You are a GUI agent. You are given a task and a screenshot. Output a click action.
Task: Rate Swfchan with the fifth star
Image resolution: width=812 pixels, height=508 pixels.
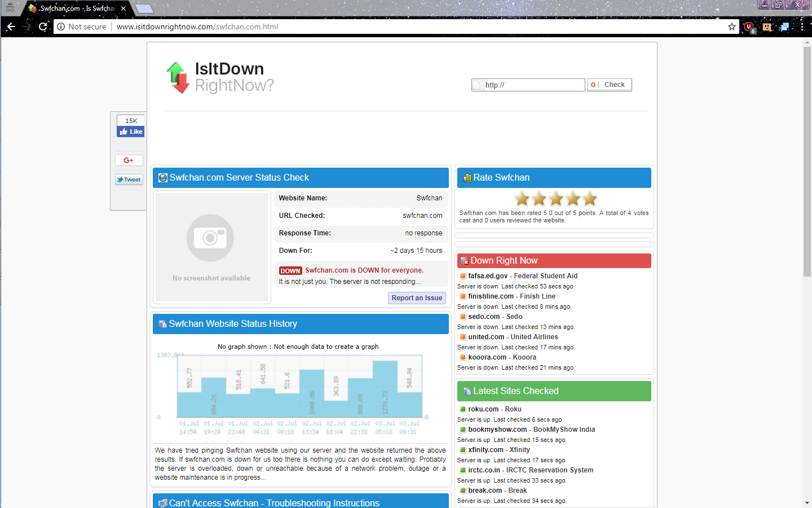coord(590,199)
